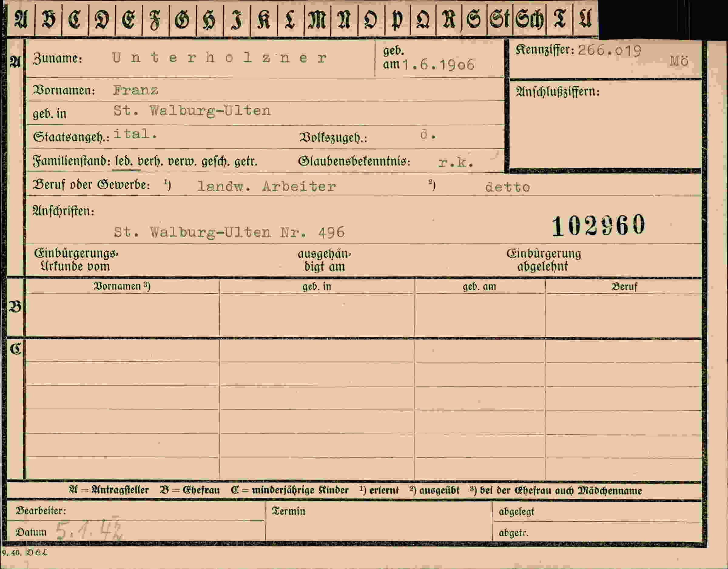The height and width of the screenshot is (569, 728).
Task: Click the footnote '2) ausgeübt'
Action: (x=435, y=490)
